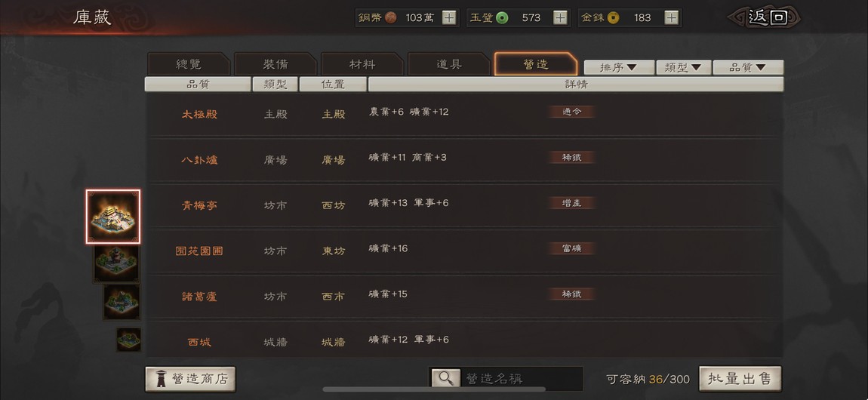Tap the plus icon beside 玉璧 573
The image size is (868, 400).
[x=560, y=17]
